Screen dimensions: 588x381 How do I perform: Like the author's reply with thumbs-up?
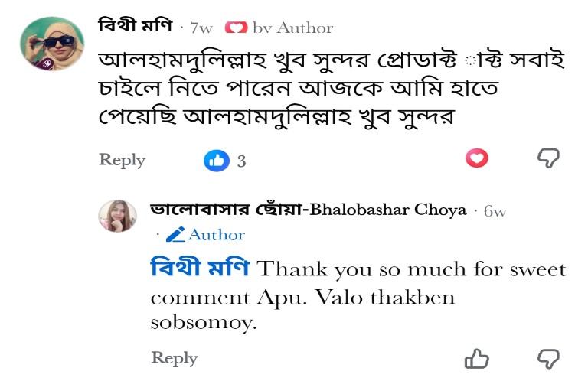(477, 359)
